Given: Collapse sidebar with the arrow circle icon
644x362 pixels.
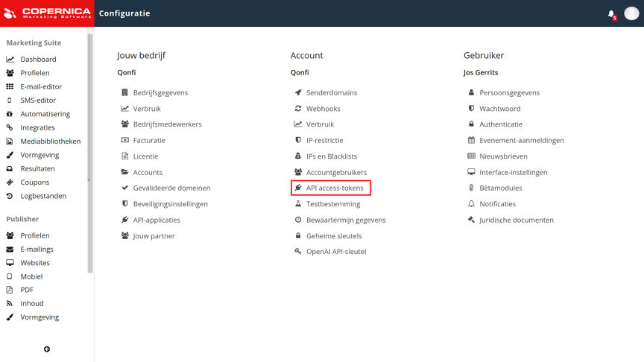Looking at the screenshot, I should point(47,349).
